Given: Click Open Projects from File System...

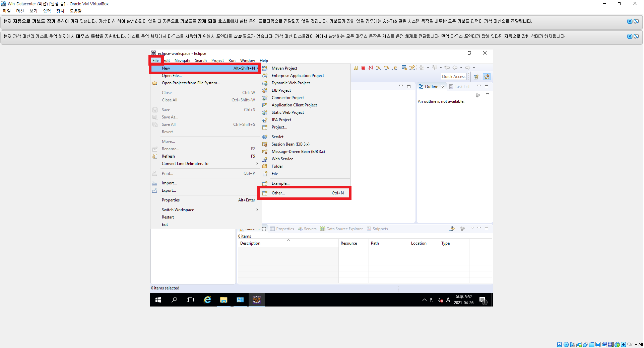Looking at the screenshot, I should (x=206, y=83).
